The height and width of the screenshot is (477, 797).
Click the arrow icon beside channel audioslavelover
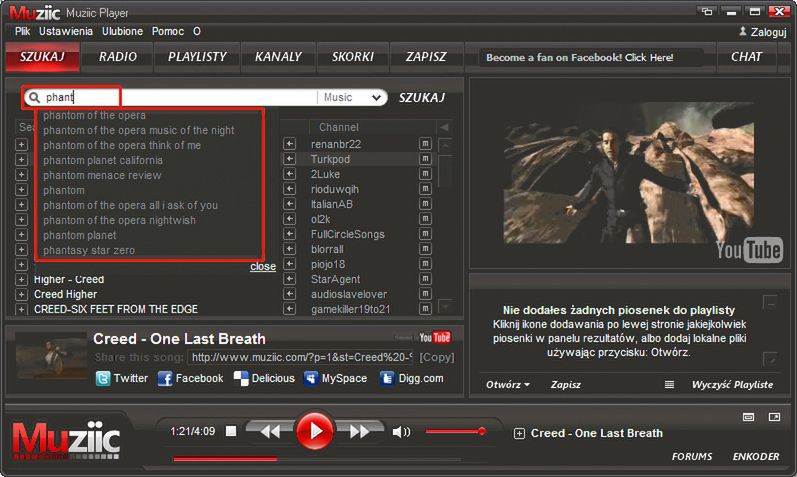[289, 294]
